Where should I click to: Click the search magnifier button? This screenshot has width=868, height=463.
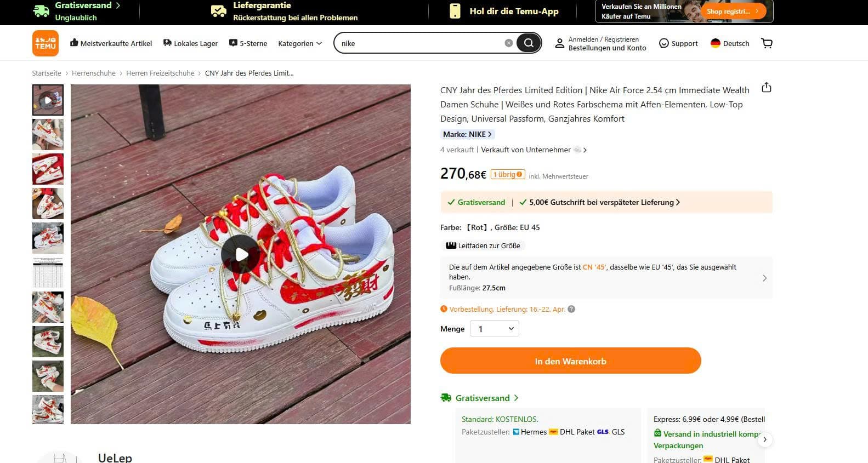[x=528, y=43]
